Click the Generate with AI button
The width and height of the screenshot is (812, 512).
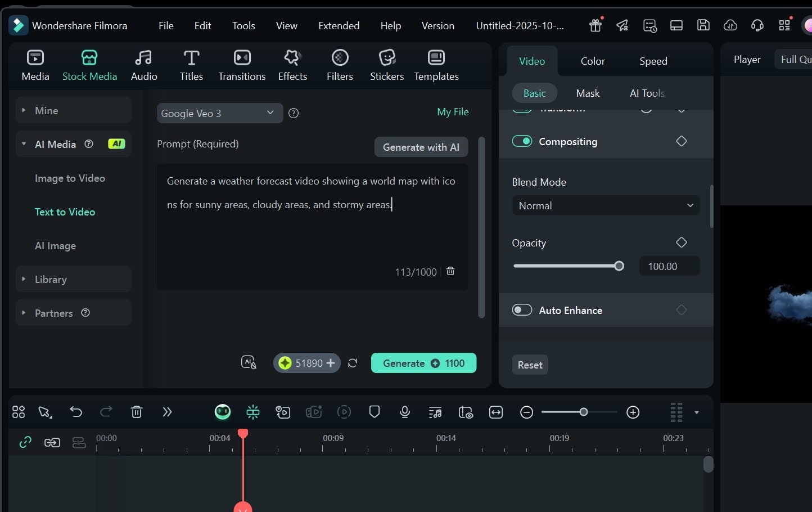(421, 147)
